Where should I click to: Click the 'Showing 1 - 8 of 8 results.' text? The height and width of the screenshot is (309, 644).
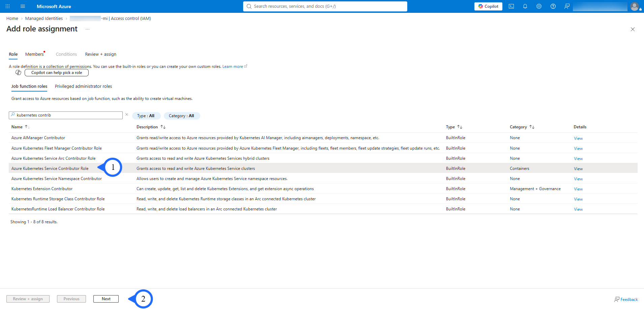coord(34,222)
